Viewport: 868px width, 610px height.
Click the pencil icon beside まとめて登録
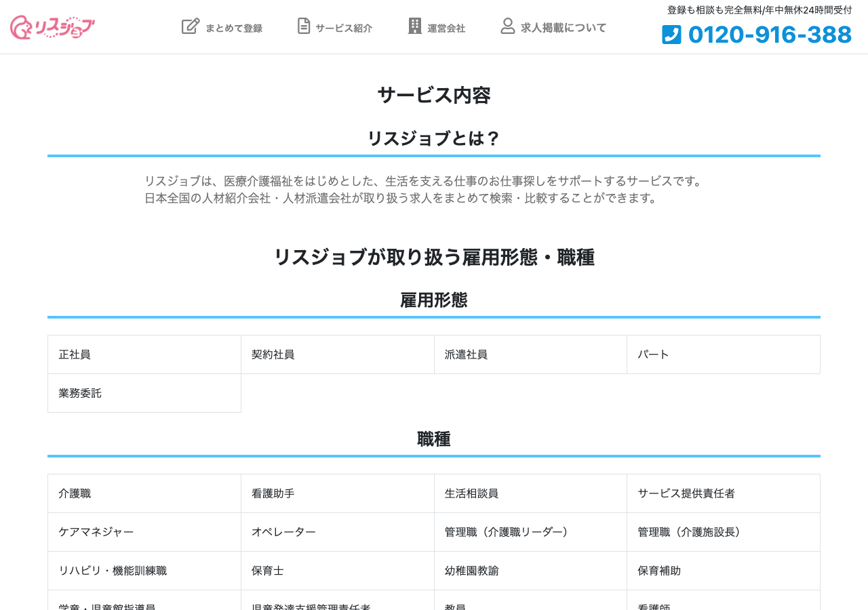tap(191, 26)
